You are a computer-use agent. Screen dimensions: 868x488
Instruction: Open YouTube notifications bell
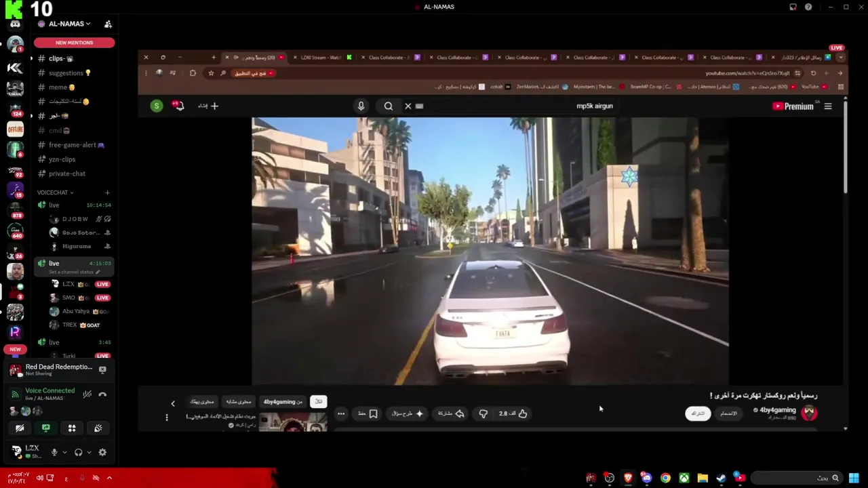pos(178,106)
